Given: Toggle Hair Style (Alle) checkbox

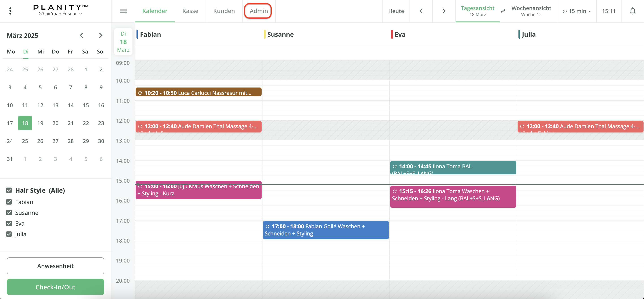Looking at the screenshot, I should 9,190.
